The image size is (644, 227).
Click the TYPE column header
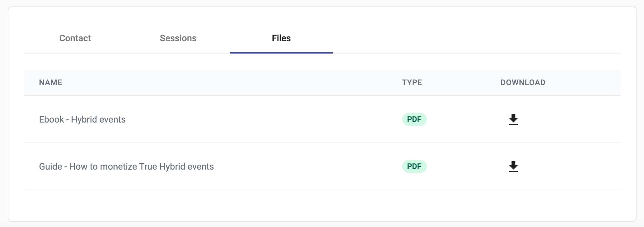click(x=412, y=83)
